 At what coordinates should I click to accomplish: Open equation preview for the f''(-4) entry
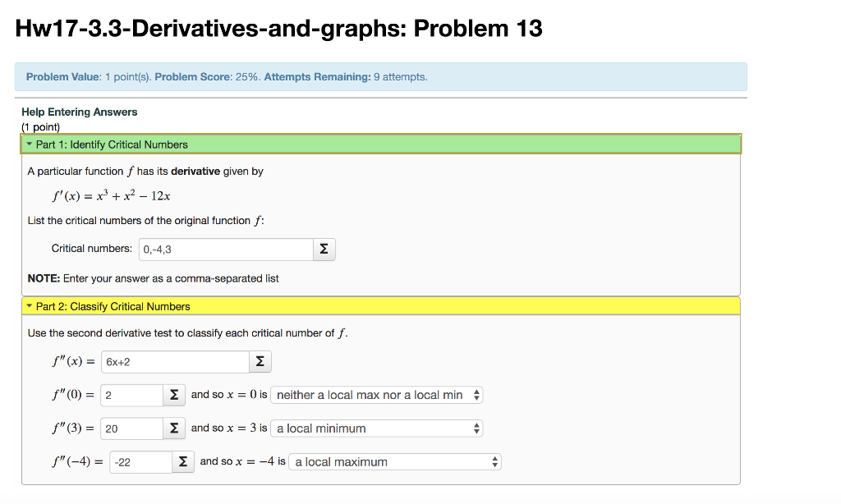pyautogui.click(x=184, y=461)
